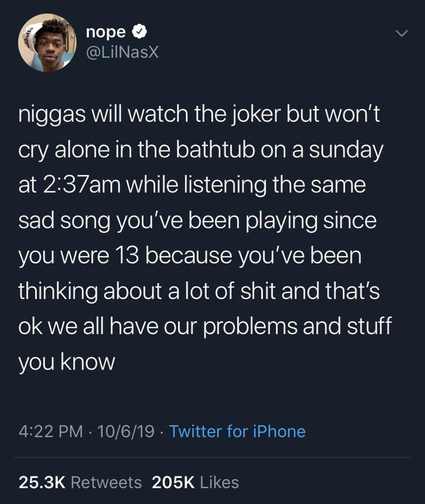The height and width of the screenshot is (504, 425).
Task: Expand the tweet options chevron arrow
Action: click(401, 33)
